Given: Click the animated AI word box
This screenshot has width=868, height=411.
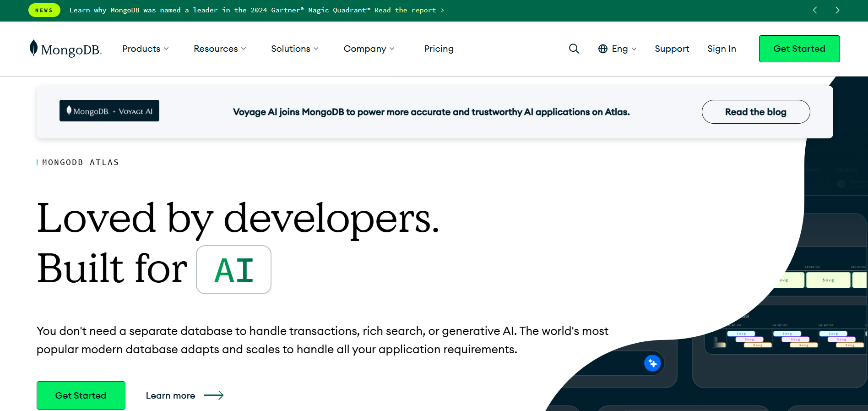Looking at the screenshot, I should 233,269.
